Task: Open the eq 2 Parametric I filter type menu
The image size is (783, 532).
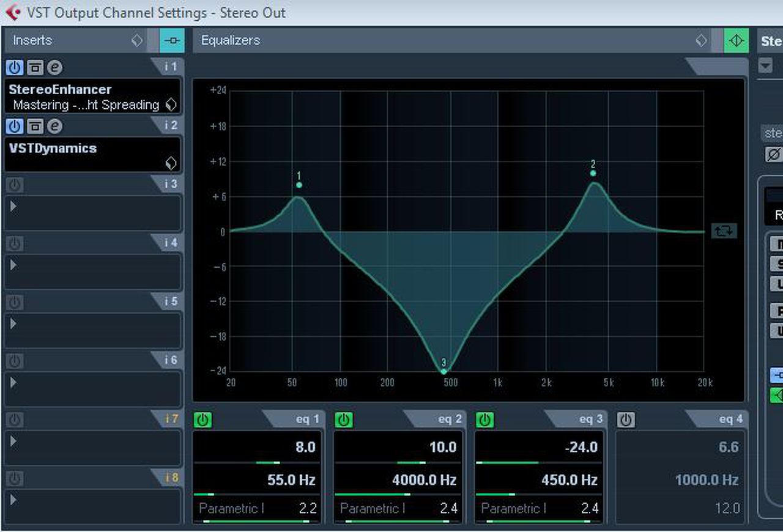Action: click(373, 508)
